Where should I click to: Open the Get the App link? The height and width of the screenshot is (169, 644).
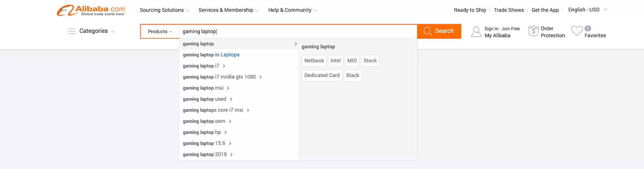pos(545,10)
